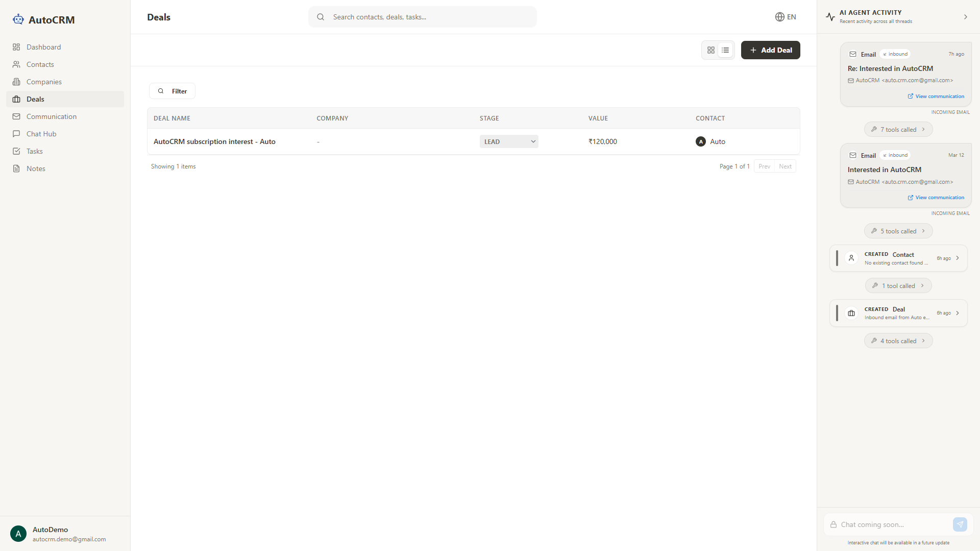Image resolution: width=980 pixels, height=551 pixels.
Task: Click the Prev page button
Action: coord(764,166)
